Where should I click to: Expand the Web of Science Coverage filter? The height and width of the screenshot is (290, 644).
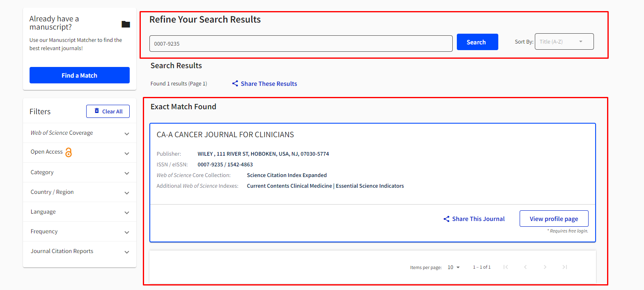click(127, 133)
